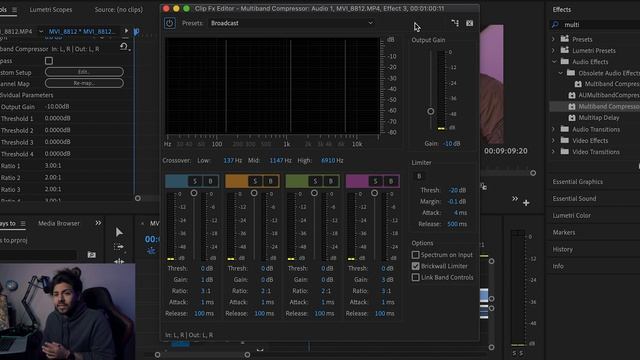Solo the purple high band

point(376,181)
